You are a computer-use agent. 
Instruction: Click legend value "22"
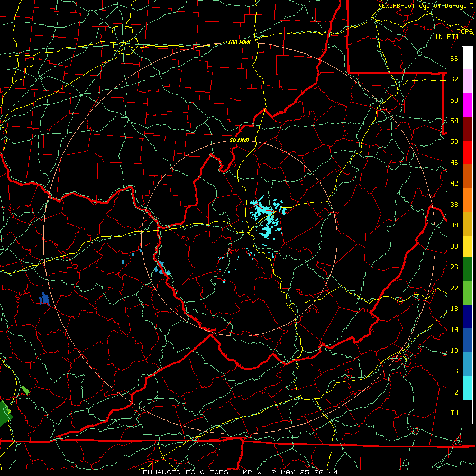click(454, 288)
